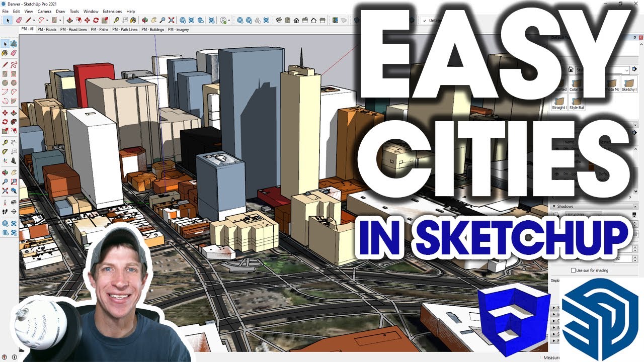Switch to PM - Buildings scene tab

click(153, 30)
